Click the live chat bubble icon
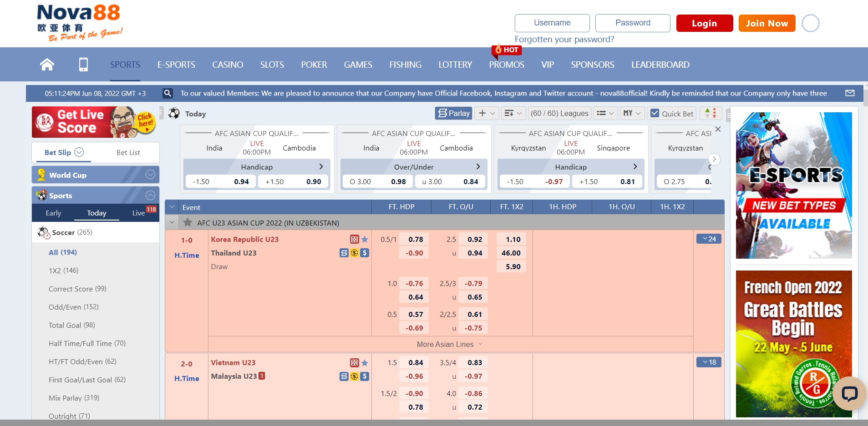 [849, 393]
